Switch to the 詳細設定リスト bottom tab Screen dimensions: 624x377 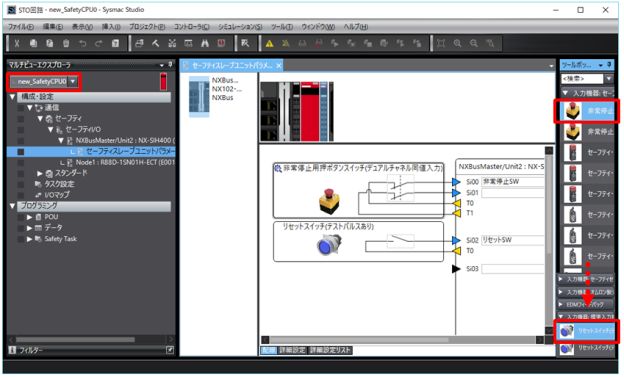[330, 350]
